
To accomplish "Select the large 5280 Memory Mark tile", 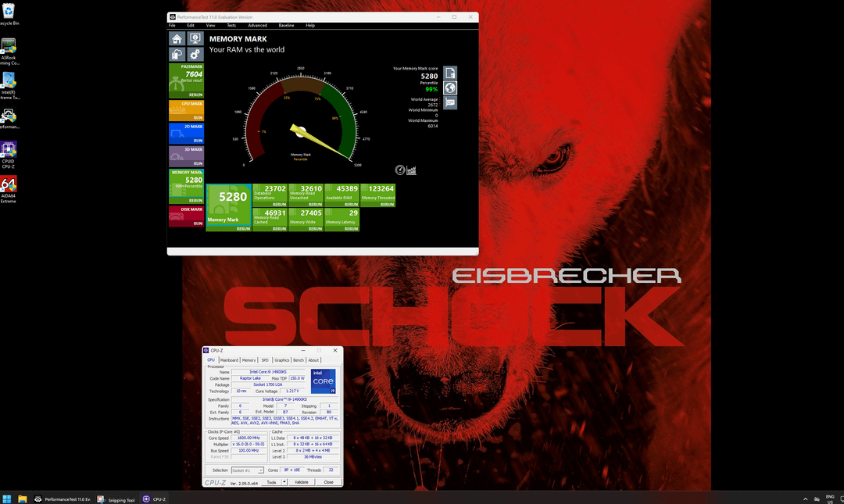I will tap(229, 208).
